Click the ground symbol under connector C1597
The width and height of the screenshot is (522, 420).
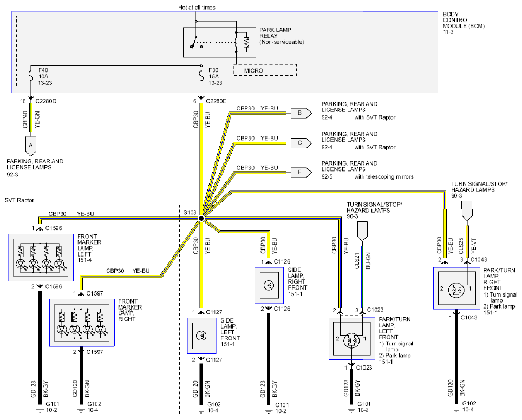[x=81, y=410]
